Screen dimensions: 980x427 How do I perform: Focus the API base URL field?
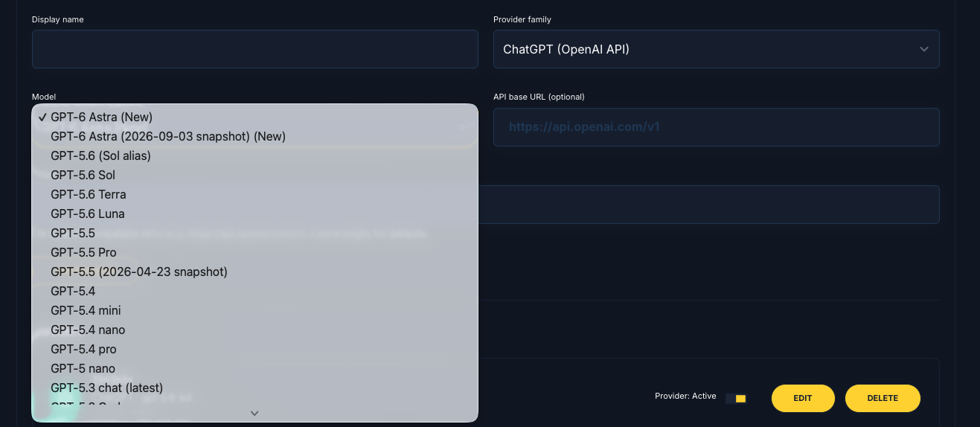click(x=716, y=126)
